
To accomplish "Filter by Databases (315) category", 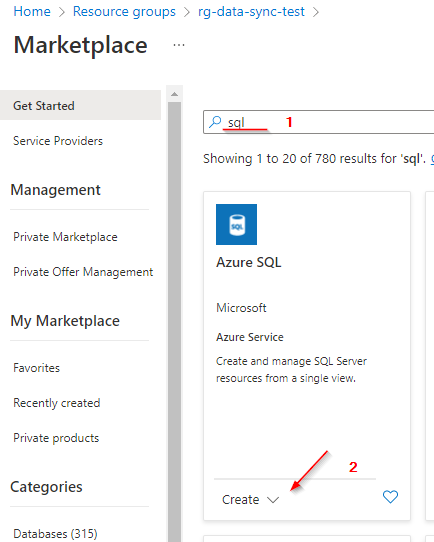I will point(55,534).
